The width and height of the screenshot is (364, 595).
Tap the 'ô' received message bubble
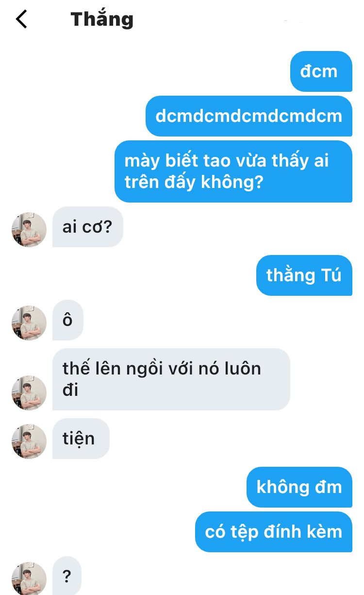(x=68, y=320)
